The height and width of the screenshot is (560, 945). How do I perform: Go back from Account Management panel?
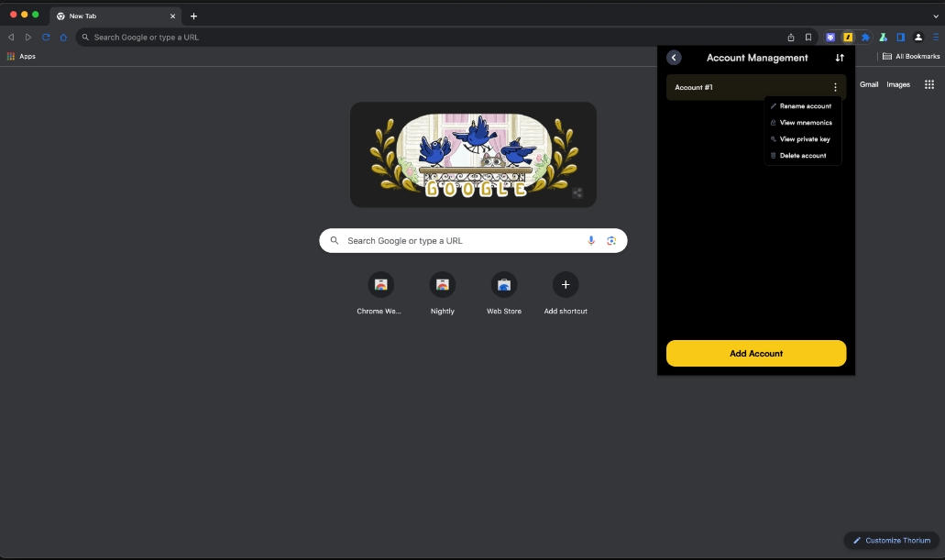coord(674,57)
